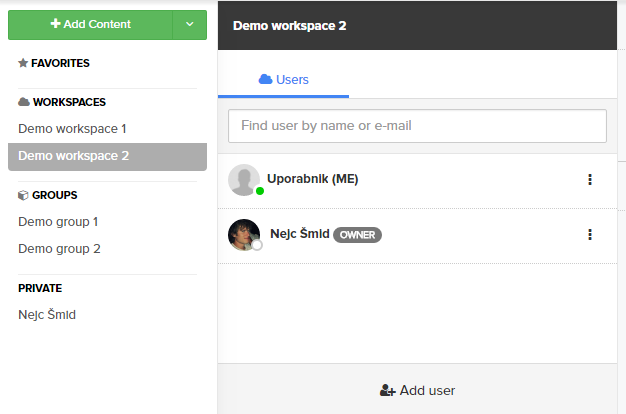Focus the Find user search field
The image size is (626, 414).
(417, 126)
